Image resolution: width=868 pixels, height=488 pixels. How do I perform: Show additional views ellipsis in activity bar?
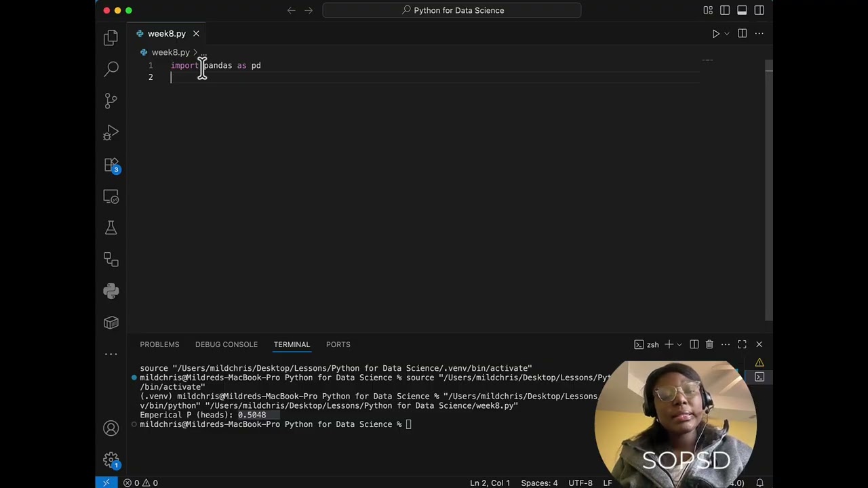coord(111,354)
